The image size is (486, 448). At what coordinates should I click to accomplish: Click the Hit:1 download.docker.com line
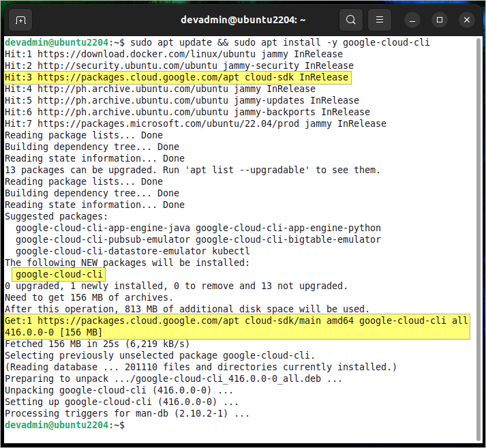[x=174, y=55]
